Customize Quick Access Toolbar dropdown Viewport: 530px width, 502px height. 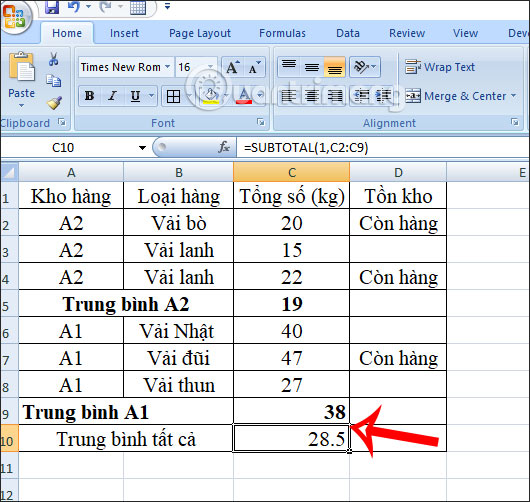pyautogui.click(x=167, y=6)
